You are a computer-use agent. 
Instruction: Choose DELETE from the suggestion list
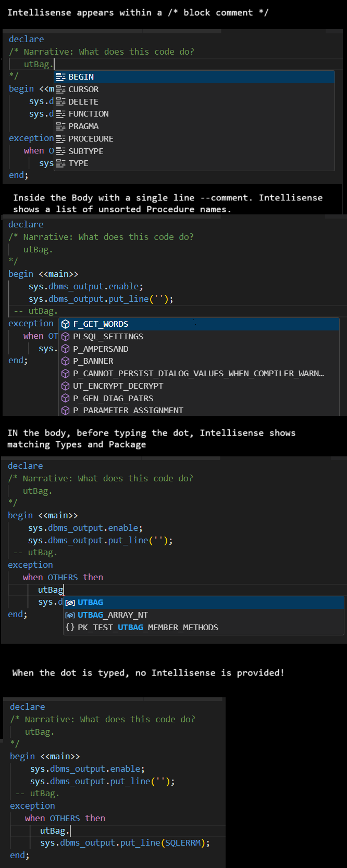[x=194, y=102]
